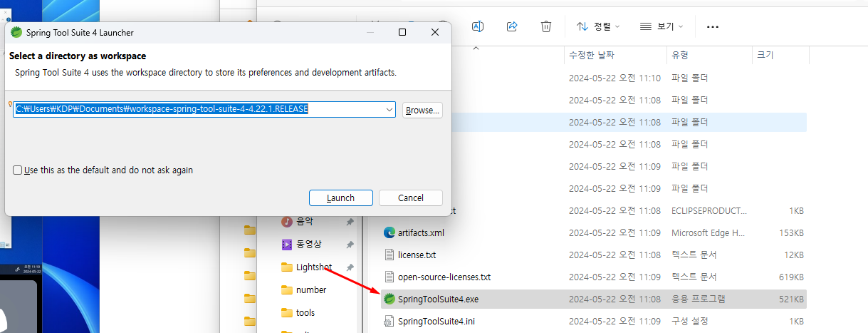This screenshot has width=868, height=333.
Task: Sort by 크기 column header
Action: (x=765, y=55)
